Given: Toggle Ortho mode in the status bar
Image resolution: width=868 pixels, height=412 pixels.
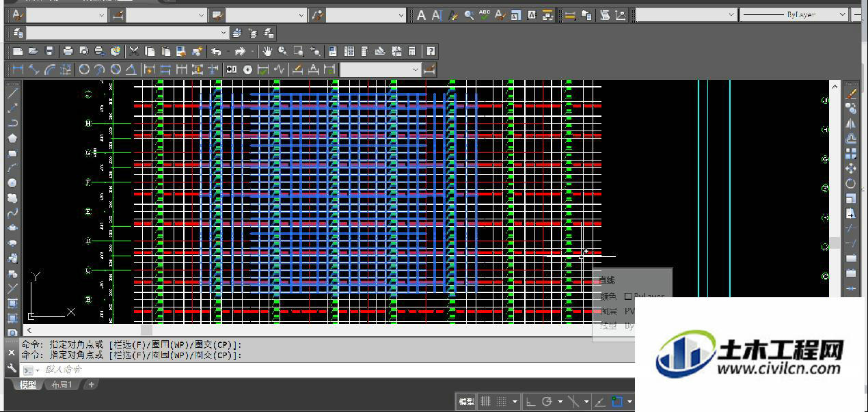Looking at the screenshot, I should (x=530, y=402).
